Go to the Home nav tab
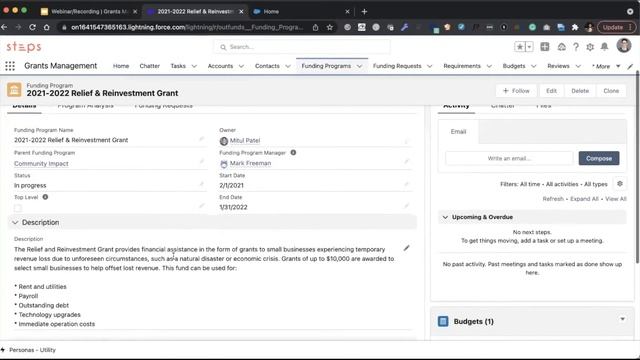Screen dimensions: 640x360 121,66
